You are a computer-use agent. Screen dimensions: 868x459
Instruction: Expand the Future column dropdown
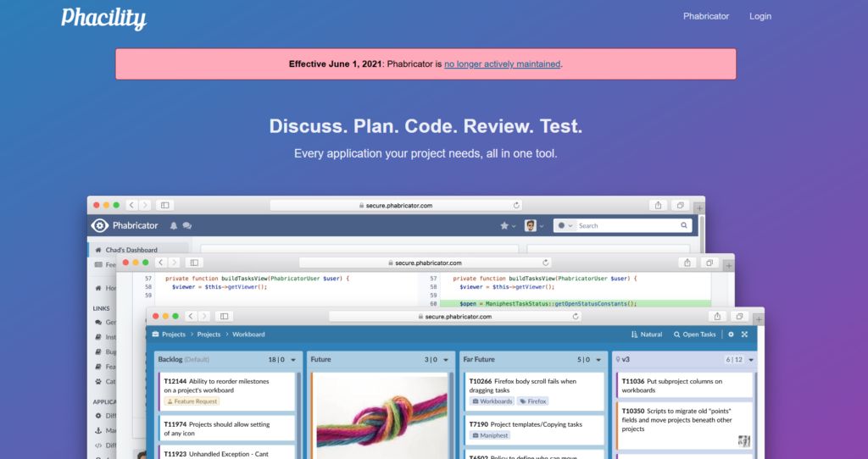[x=446, y=359]
